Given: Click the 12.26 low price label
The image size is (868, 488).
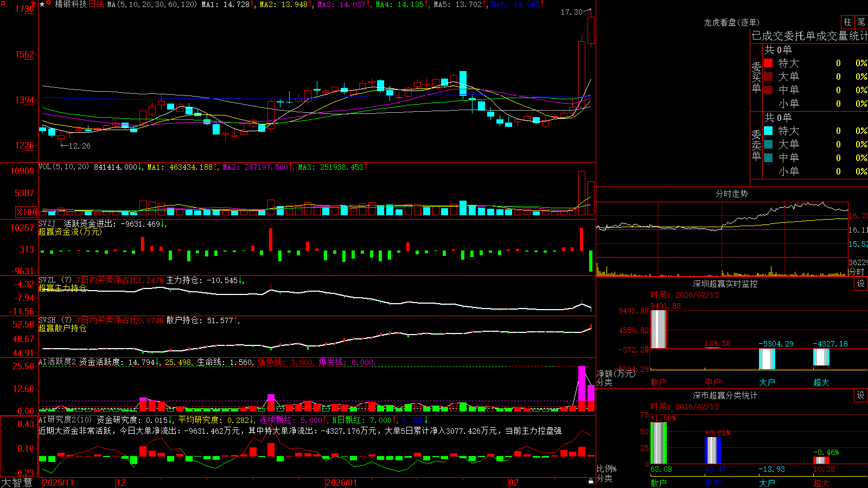Looking at the screenshot, I should 79,146.
